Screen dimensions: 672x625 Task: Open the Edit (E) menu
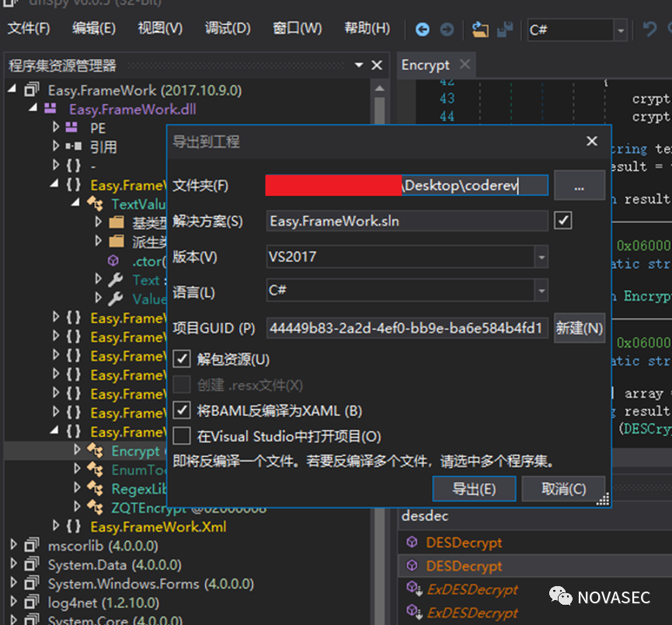point(94,29)
